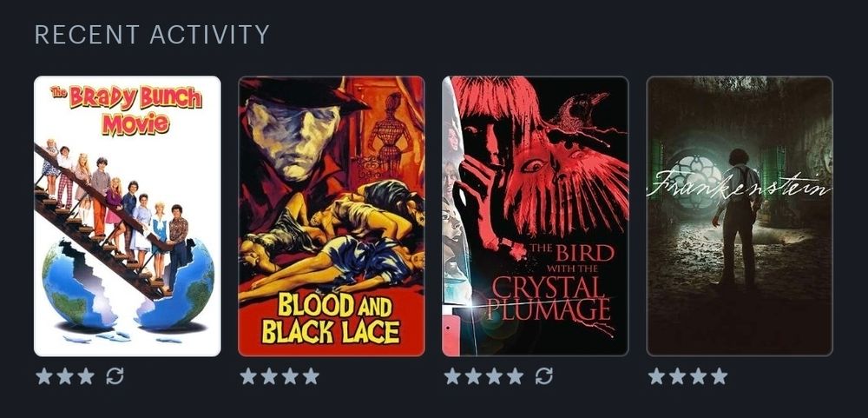Click the last star under Frankenstein
Screen dimensions: 868x418
pyautogui.click(x=720, y=376)
